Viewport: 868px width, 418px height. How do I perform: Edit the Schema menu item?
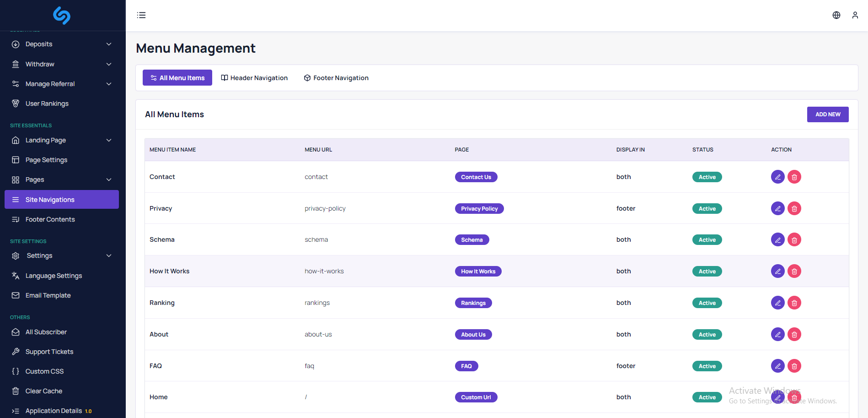click(777, 239)
